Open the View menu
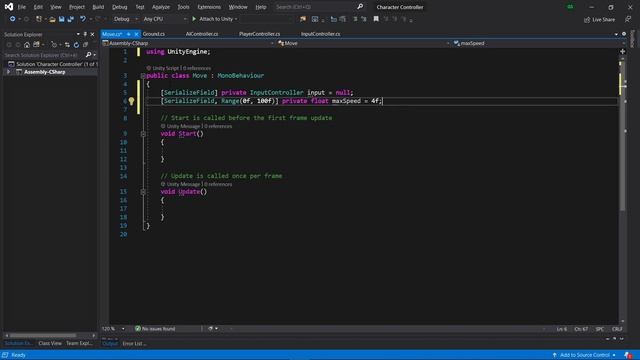The width and height of the screenshot is (640, 360). 56,7
